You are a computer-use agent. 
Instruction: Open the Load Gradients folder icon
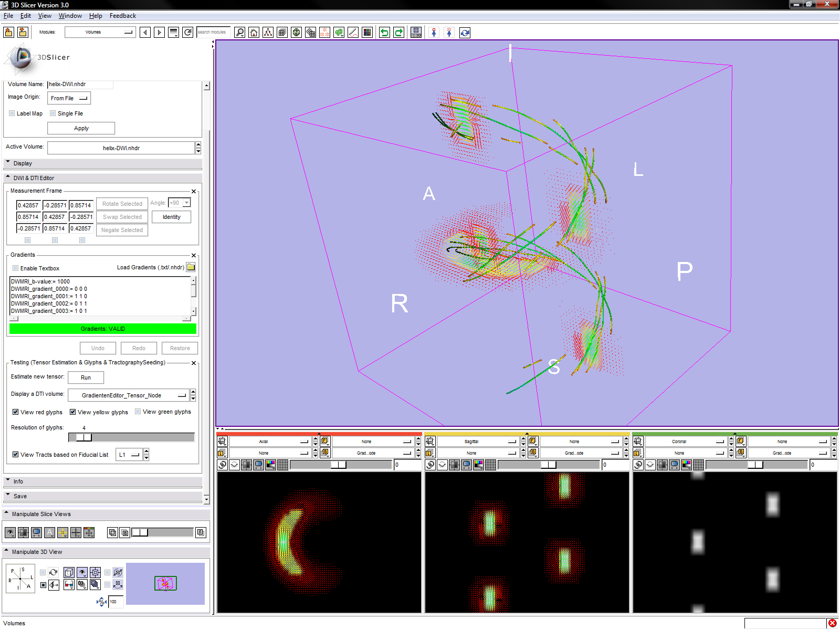pos(191,267)
